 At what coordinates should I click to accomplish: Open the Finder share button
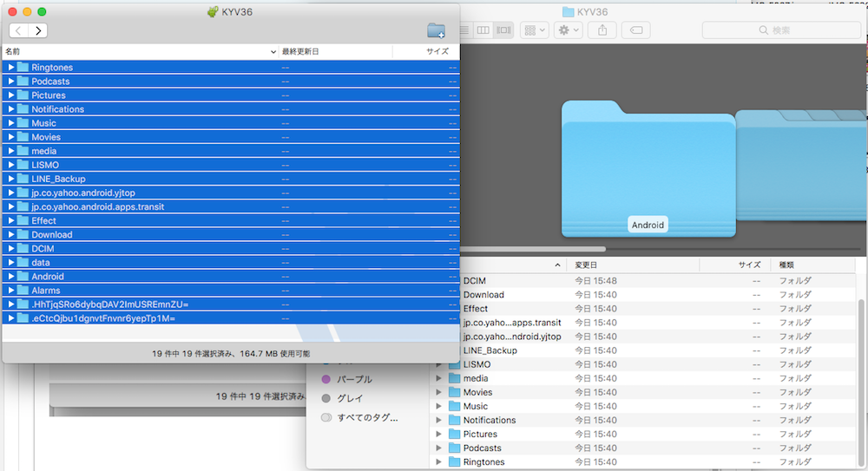(602, 30)
